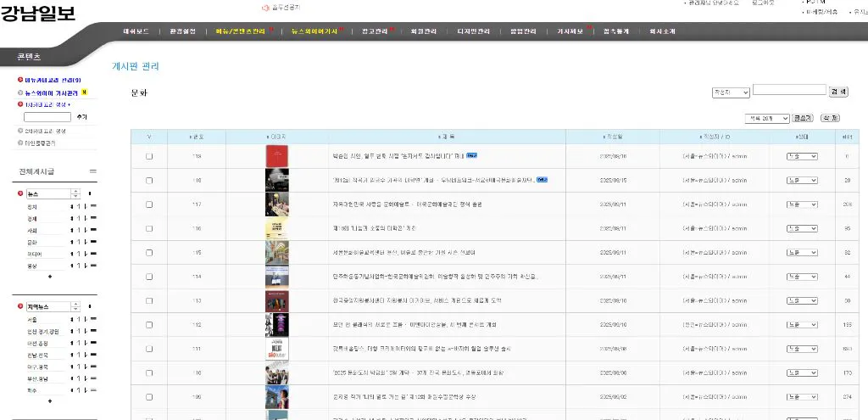
Task: Open status dropdown for post 114
Action: click(x=802, y=277)
